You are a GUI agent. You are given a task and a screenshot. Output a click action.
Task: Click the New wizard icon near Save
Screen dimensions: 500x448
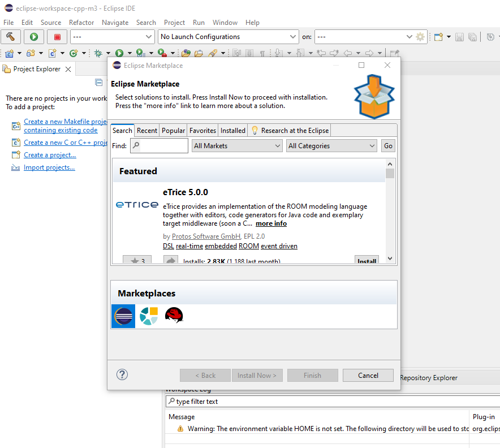tap(439, 37)
